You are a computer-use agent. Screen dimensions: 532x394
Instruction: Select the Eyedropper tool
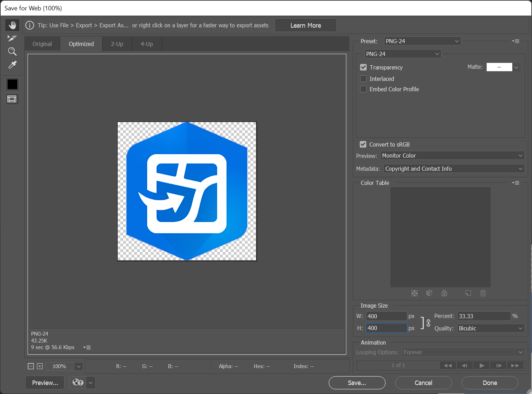coord(12,65)
